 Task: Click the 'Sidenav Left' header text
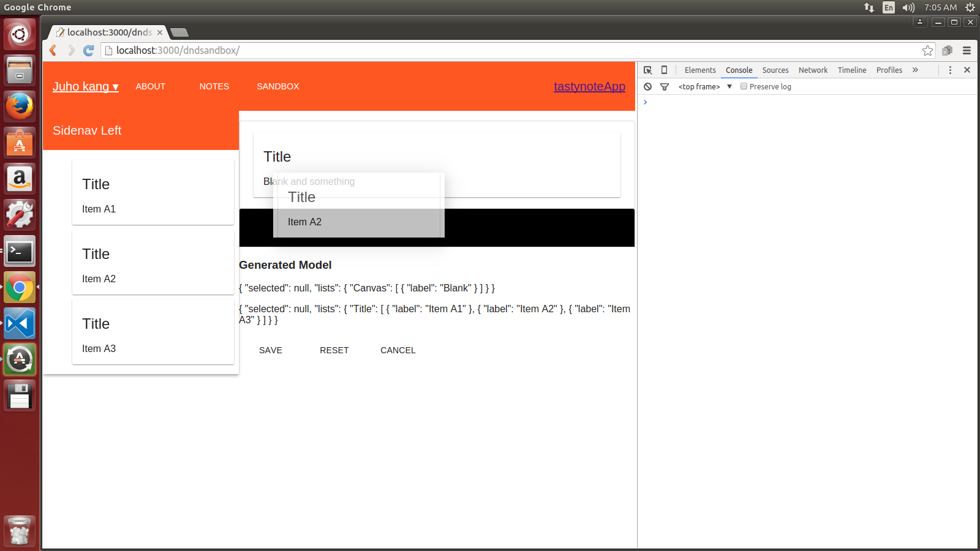pyautogui.click(x=87, y=130)
